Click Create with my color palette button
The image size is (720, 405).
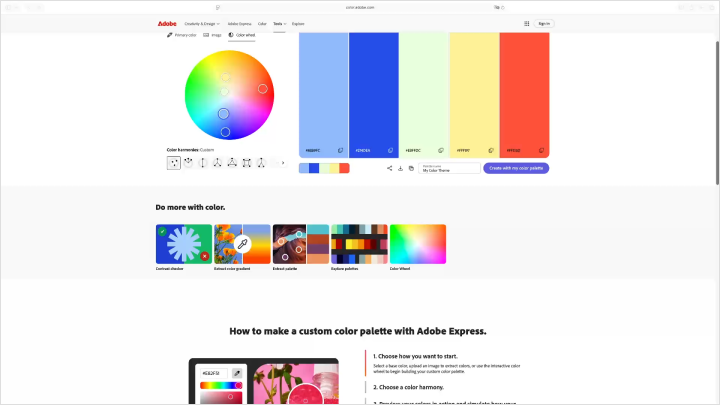point(516,168)
